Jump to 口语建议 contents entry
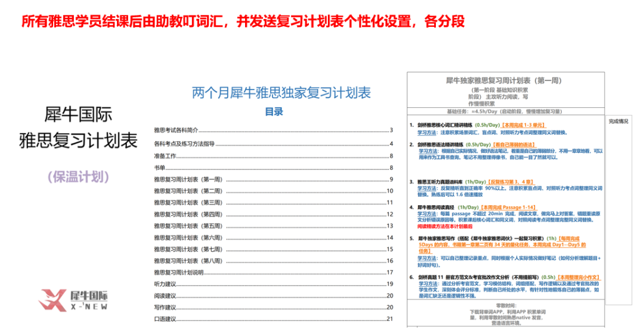Image resolution: width=644 pixels, height=331 pixels. 165,319
